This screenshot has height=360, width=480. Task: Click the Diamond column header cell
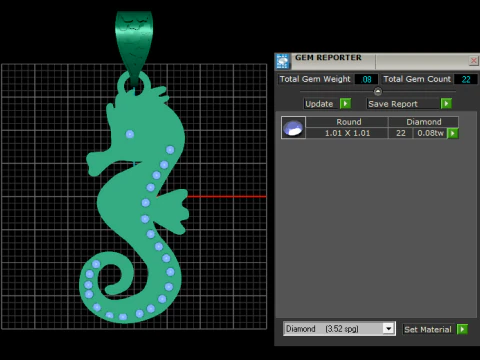tap(424, 122)
